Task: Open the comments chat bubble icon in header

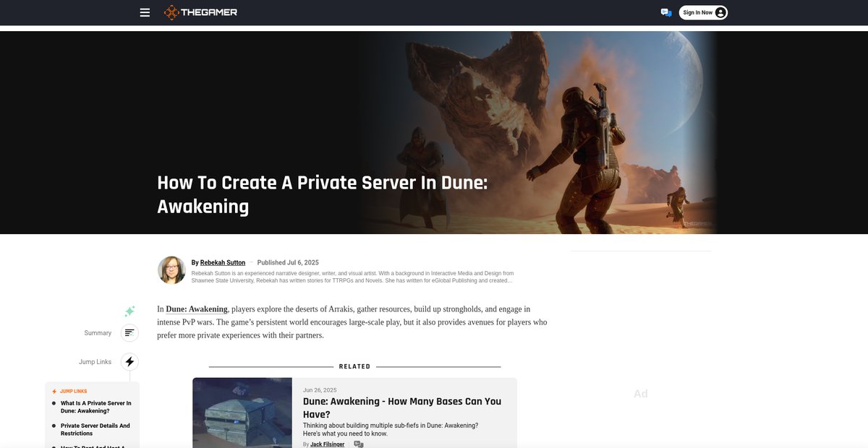Action: (x=665, y=12)
